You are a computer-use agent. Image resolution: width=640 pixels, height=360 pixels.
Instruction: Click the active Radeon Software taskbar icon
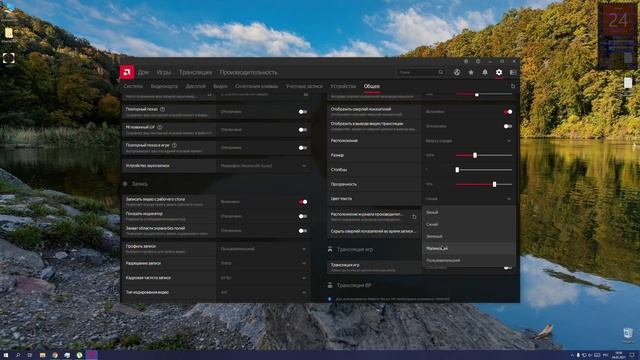point(91,355)
